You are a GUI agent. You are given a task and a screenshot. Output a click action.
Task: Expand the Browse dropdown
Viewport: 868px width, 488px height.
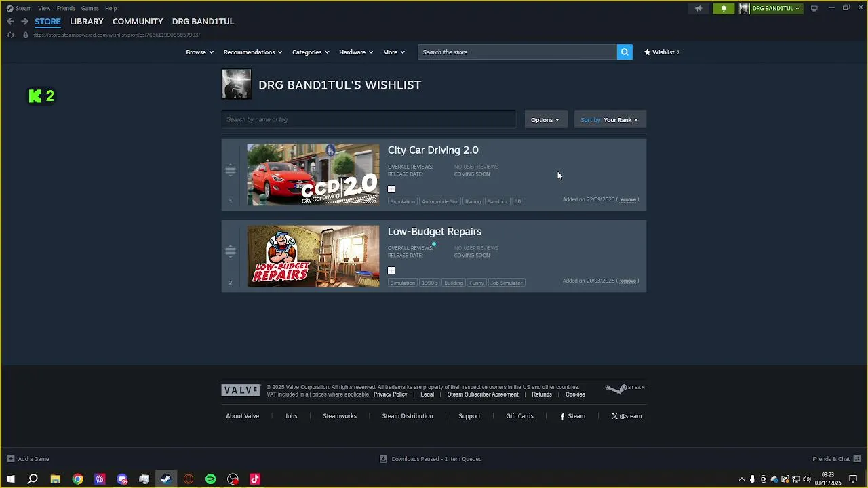[x=199, y=52]
